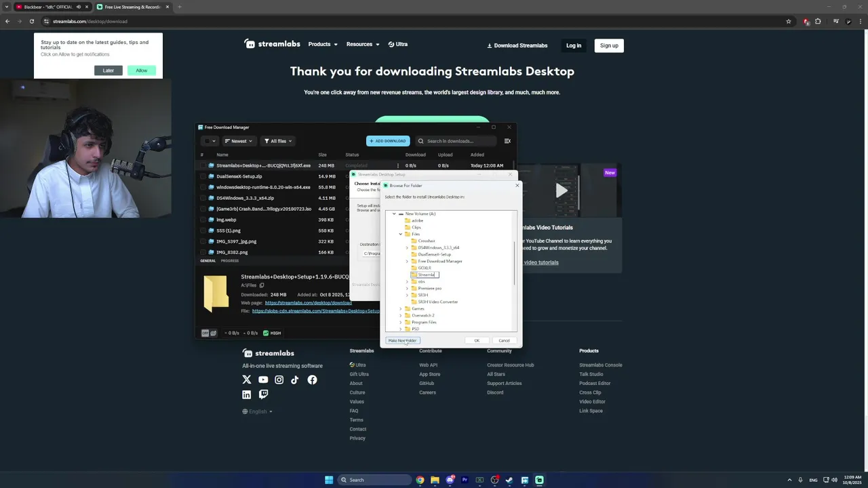Click Chrome bookmark star icon
This screenshot has height=488, width=868.
789,21
